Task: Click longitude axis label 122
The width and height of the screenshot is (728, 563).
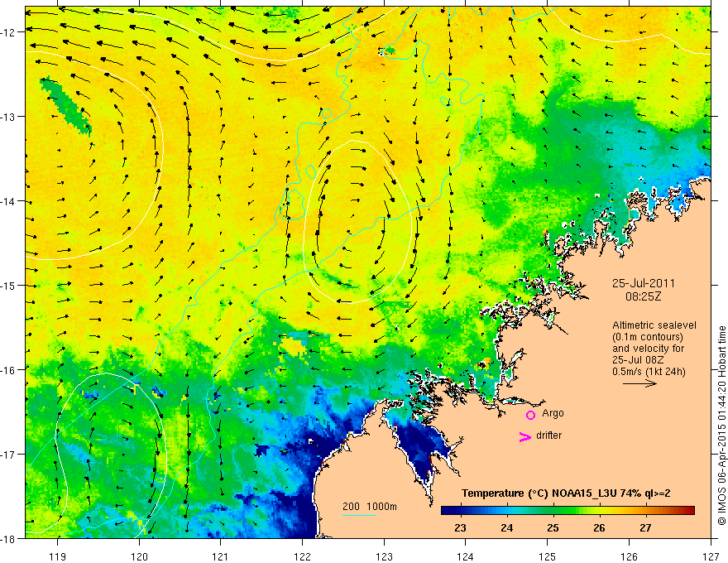Action: 302,556
